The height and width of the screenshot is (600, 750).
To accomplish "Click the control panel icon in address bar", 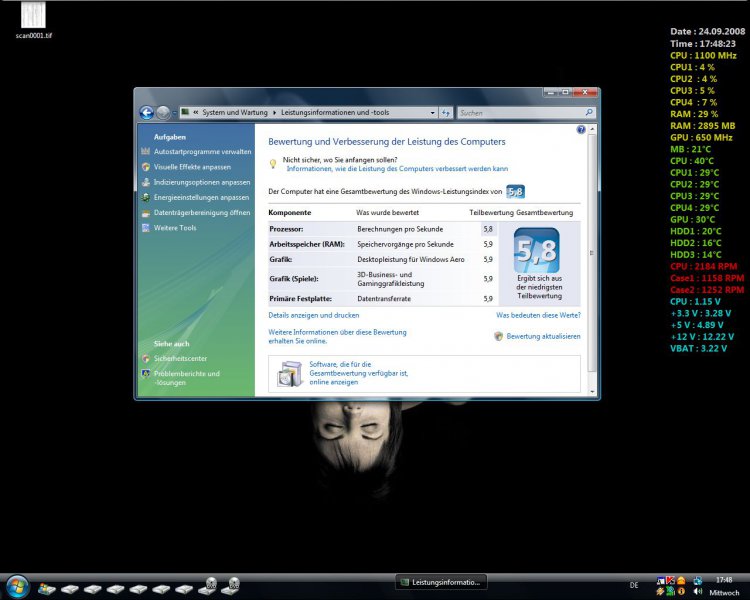I will coord(186,112).
